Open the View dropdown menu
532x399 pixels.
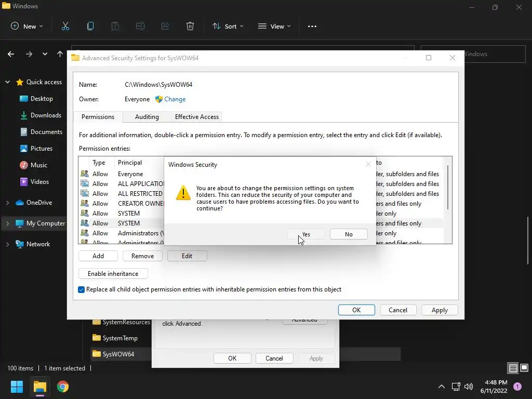tap(274, 26)
